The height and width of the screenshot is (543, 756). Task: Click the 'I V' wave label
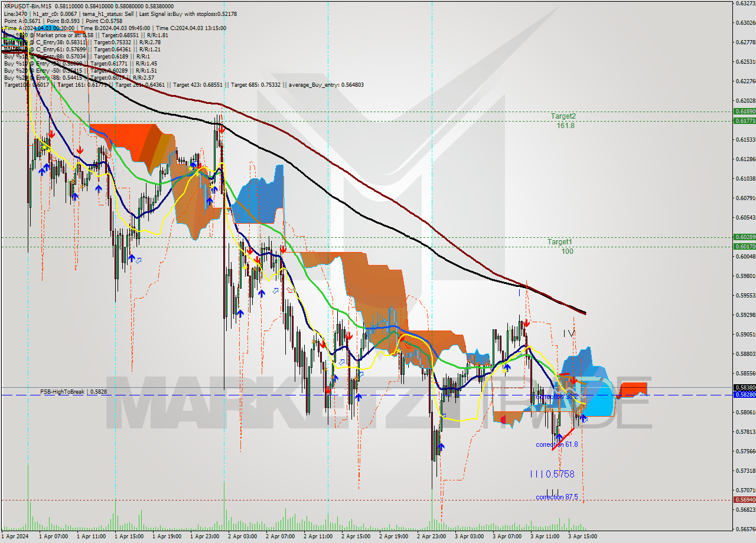569,333
